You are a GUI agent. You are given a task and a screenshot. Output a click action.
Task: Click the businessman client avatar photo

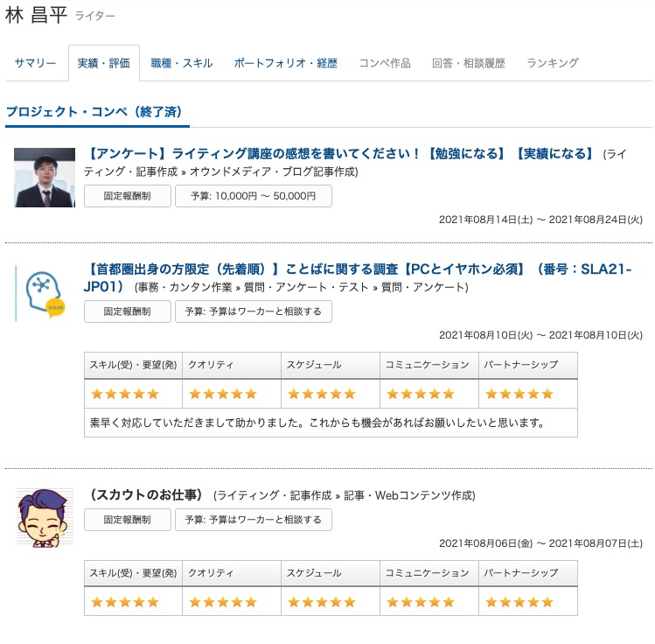tap(45, 178)
